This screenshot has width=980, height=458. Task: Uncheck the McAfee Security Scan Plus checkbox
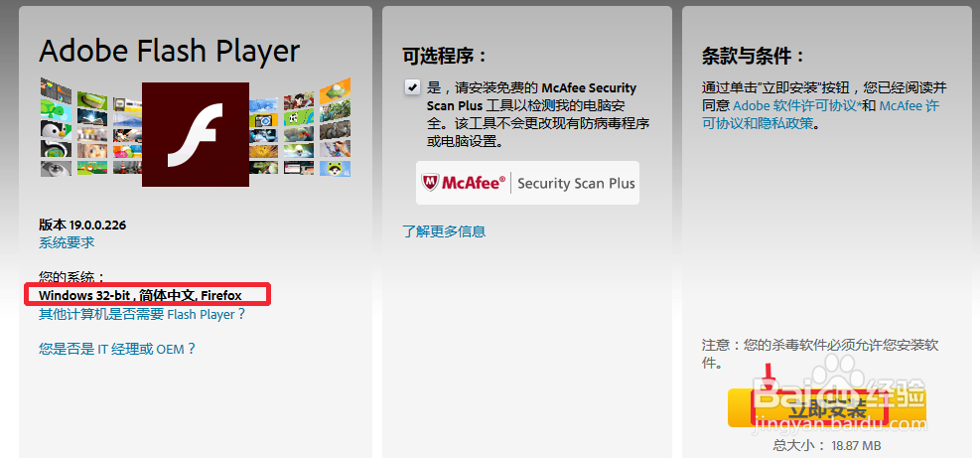[412, 87]
